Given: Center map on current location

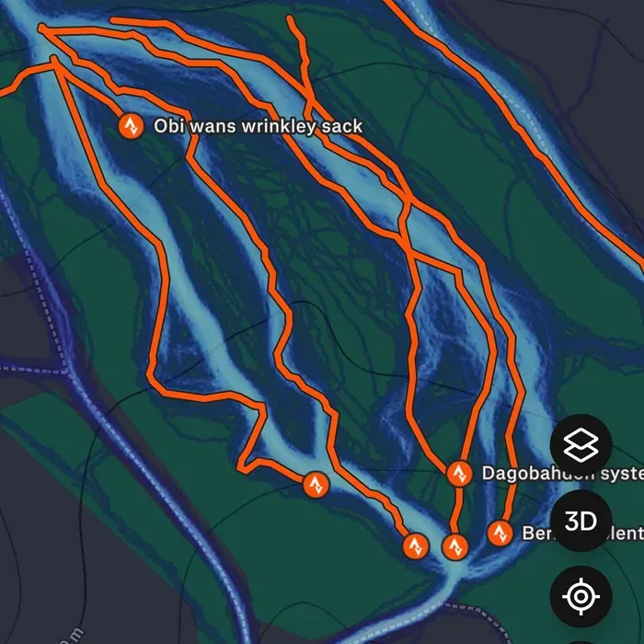Looking at the screenshot, I should click(581, 596).
